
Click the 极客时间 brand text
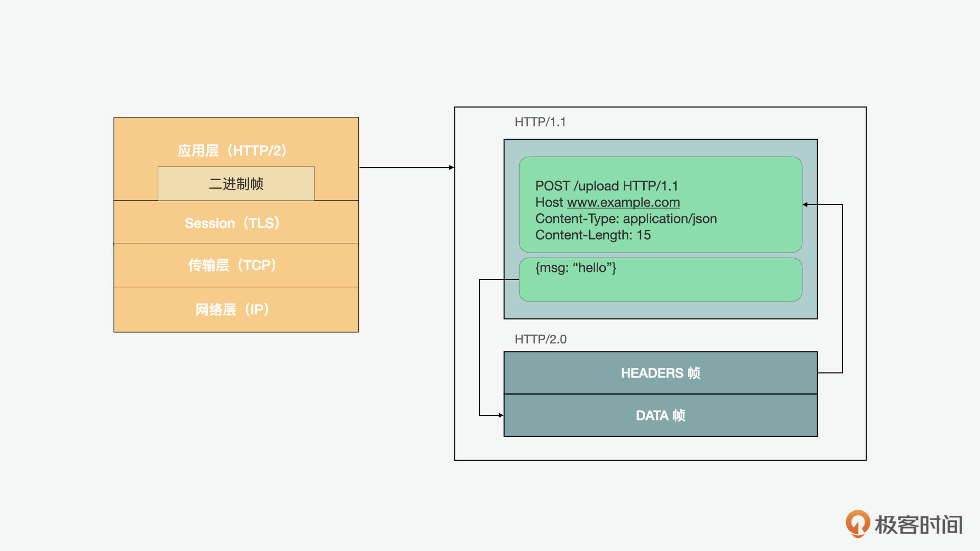pos(918,525)
